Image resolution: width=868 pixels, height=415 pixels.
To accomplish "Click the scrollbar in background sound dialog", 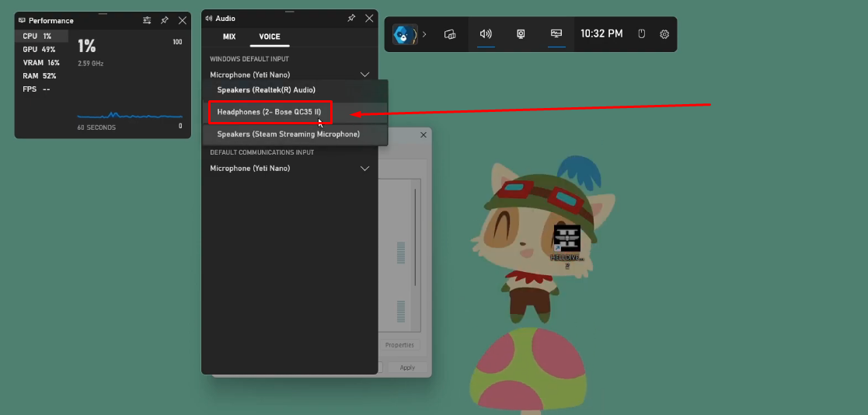I will coord(415,238).
